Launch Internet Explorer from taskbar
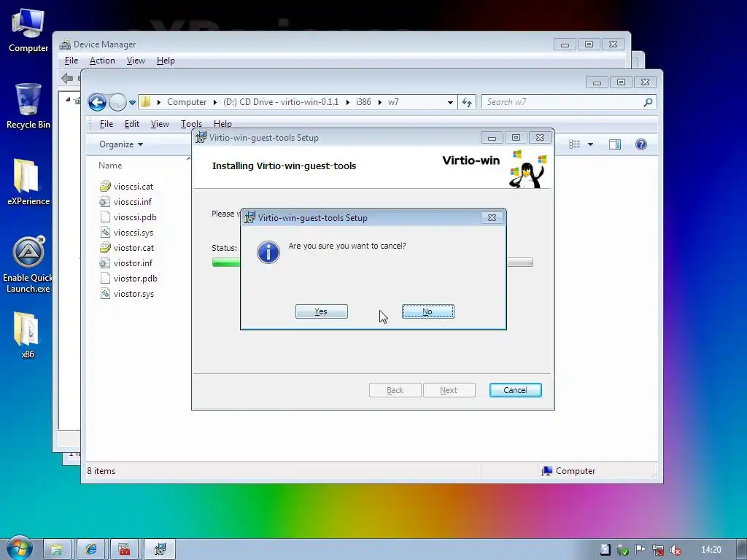The height and width of the screenshot is (560, 747). tap(90, 550)
